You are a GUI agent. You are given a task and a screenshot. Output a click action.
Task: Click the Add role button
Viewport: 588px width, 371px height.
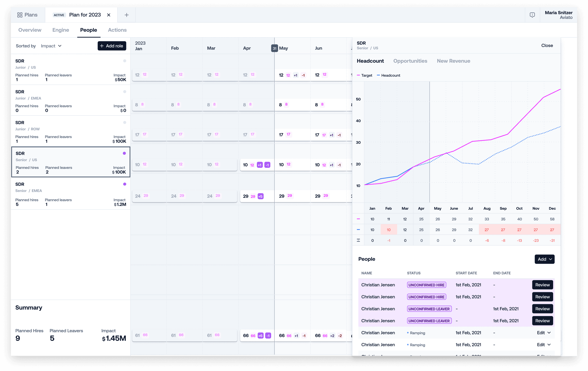point(112,46)
